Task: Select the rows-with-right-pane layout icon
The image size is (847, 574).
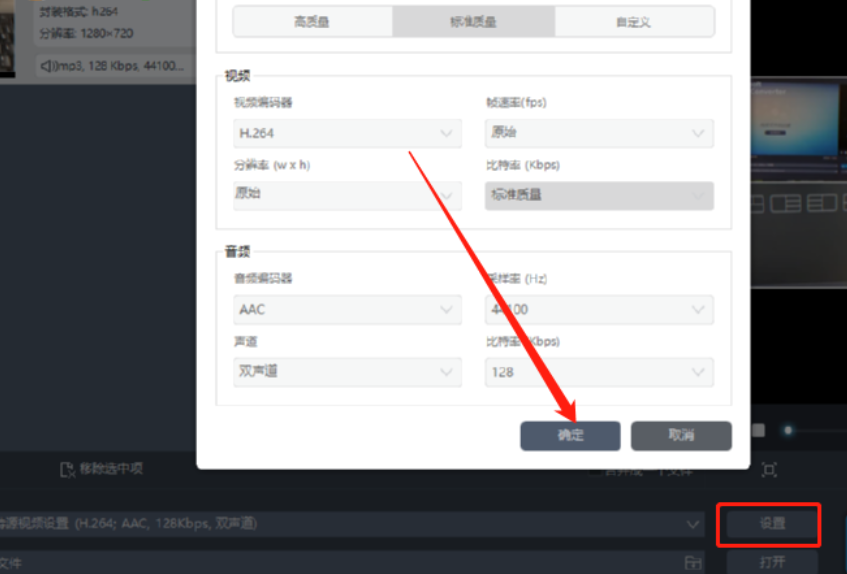Action: [822, 204]
